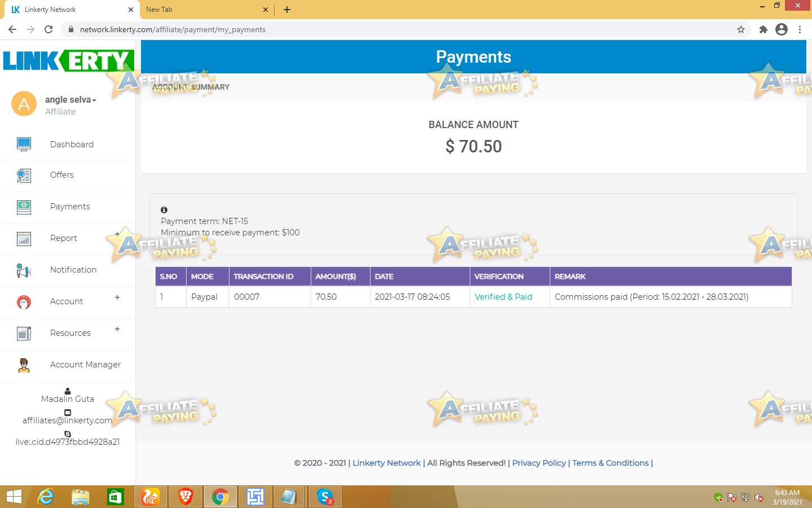Viewport: 812px width, 508px height.
Task: Close the New Tab browser tab
Action: pyautogui.click(x=266, y=10)
